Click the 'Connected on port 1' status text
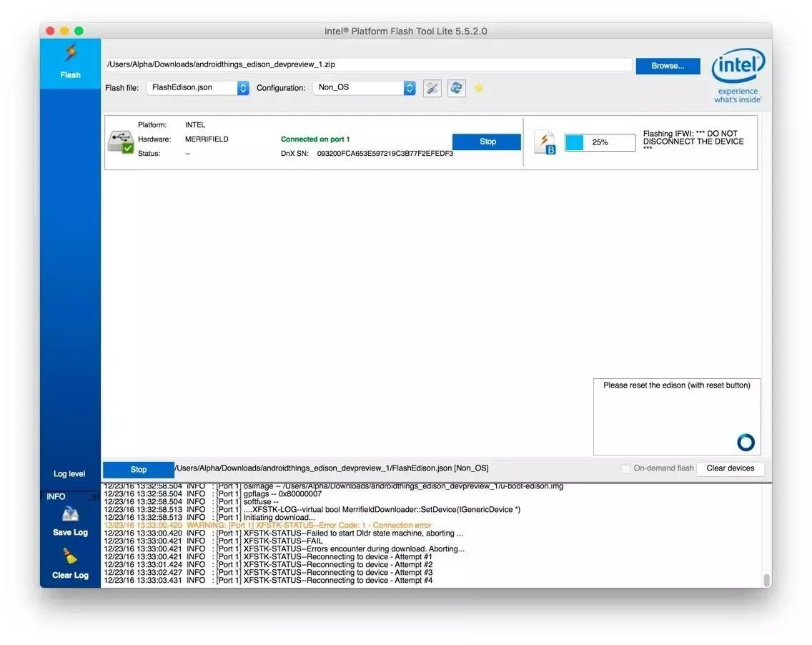Viewport: 812px width, 645px height. (x=315, y=139)
